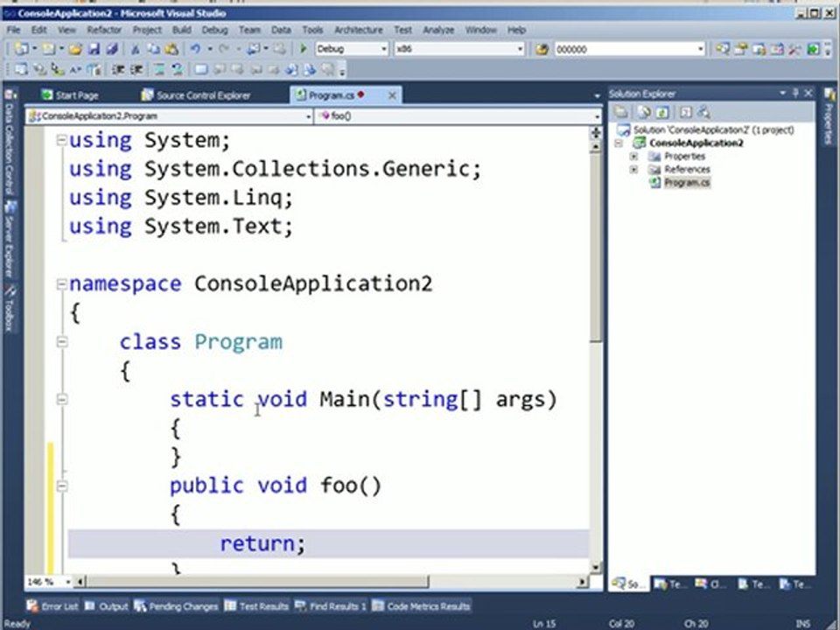The width and height of the screenshot is (840, 630).
Task: Open the Server Explorer side tab
Action: coord(9,240)
